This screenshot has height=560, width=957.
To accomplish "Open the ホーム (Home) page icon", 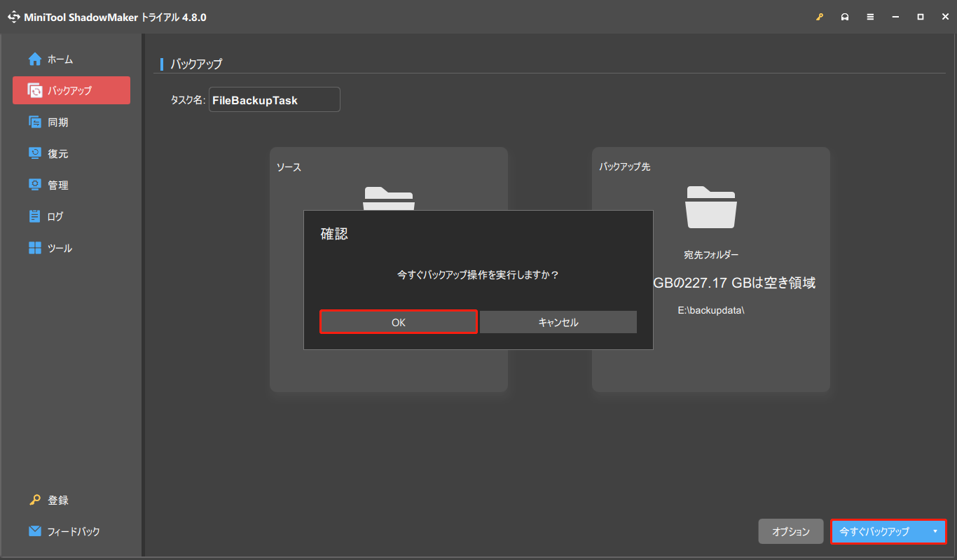I will [34, 59].
